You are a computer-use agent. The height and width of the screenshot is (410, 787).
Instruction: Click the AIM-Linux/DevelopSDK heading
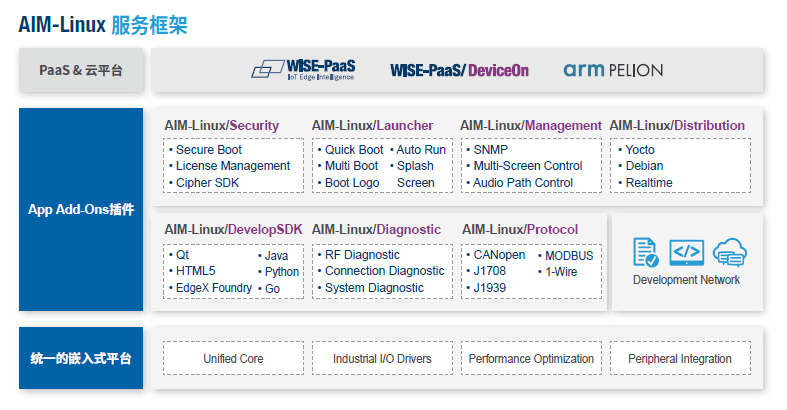click(233, 229)
